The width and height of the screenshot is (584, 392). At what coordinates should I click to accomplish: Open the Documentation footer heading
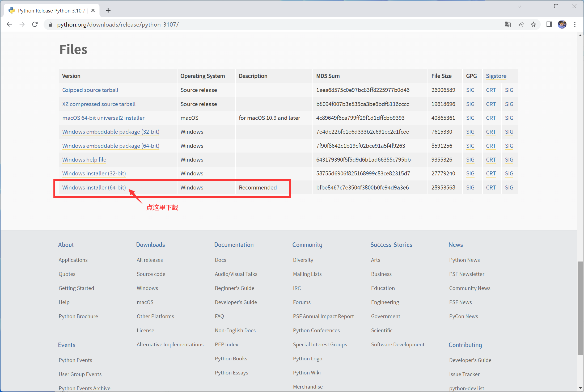(x=234, y=245)
